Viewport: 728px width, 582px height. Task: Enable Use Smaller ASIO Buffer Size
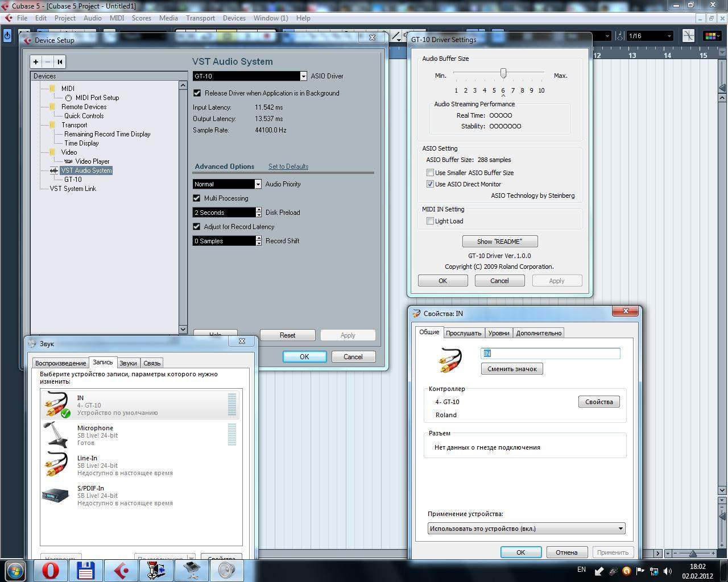point(430,173)
